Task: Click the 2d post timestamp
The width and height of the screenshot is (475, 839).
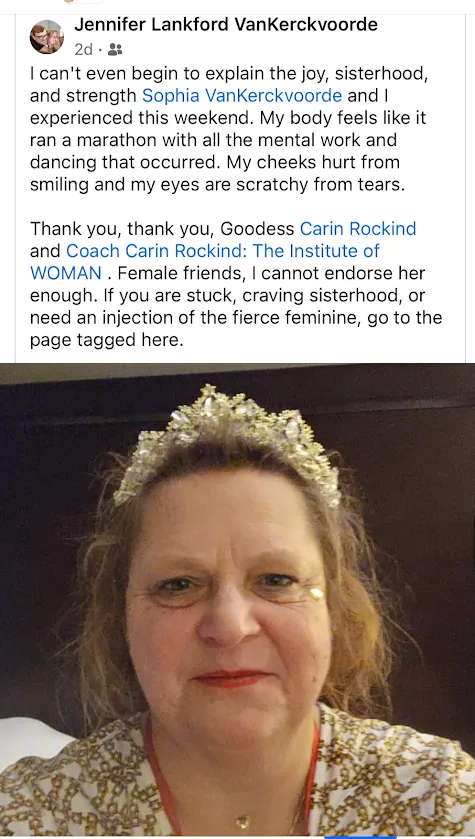Action: click(x=83, y=50)
